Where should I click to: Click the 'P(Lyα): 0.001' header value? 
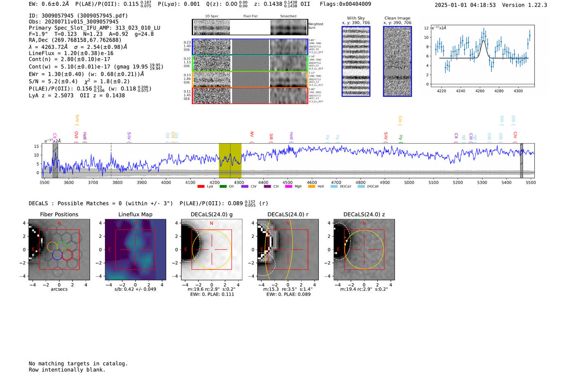point(179,4)
